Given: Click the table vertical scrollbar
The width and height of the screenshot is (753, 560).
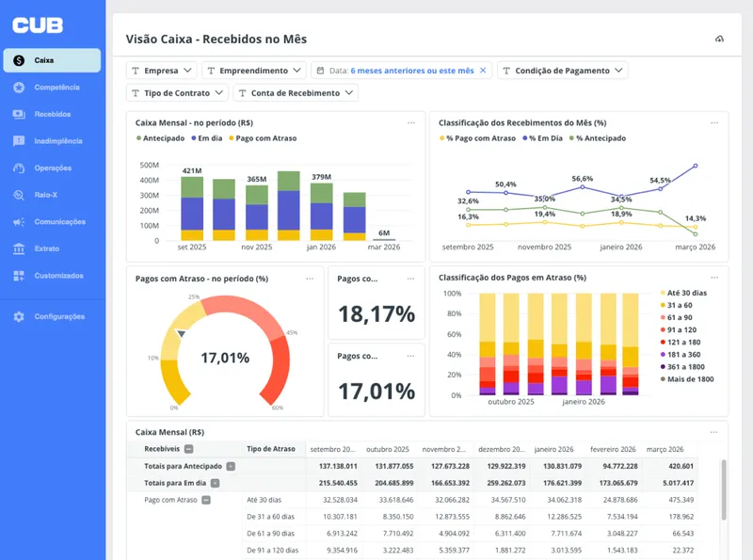Looking at the screenshot, I should point(723,489).
